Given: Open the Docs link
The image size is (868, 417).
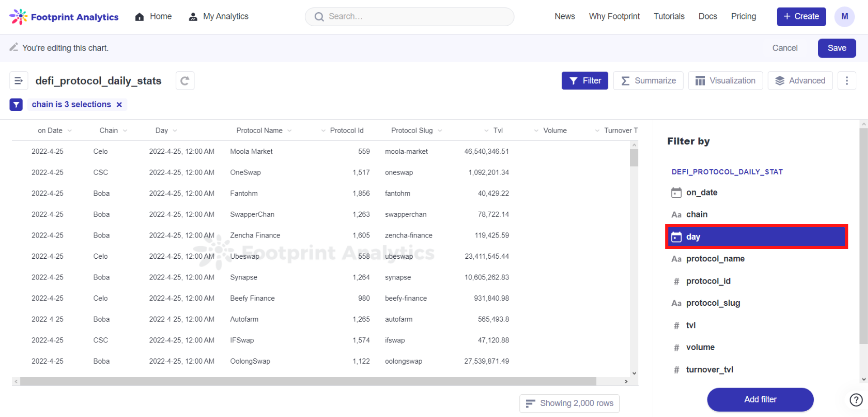Looking at the screenshot, I should click(x=708, y=17).
